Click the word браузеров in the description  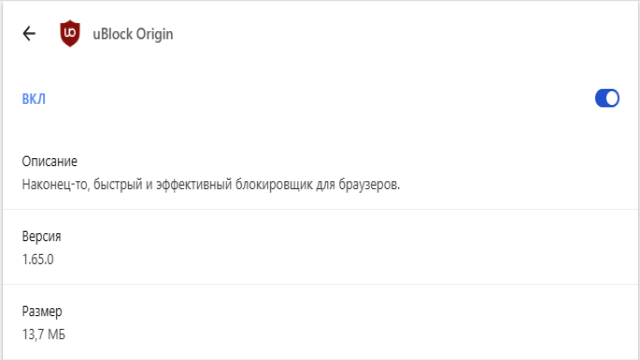[369, 184]
